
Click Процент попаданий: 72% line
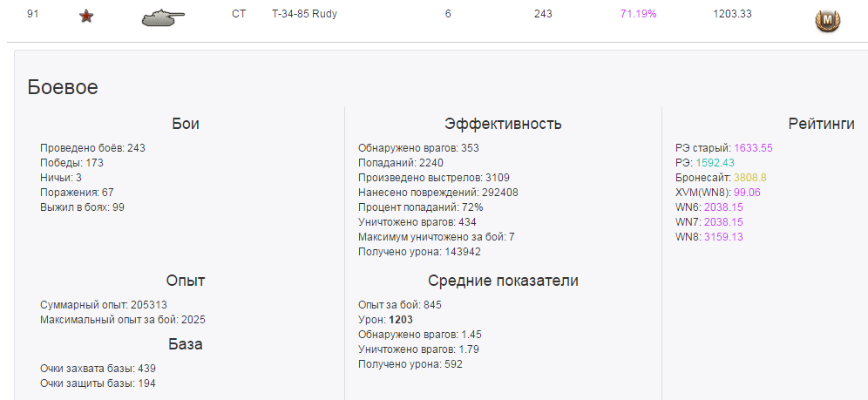421,207
